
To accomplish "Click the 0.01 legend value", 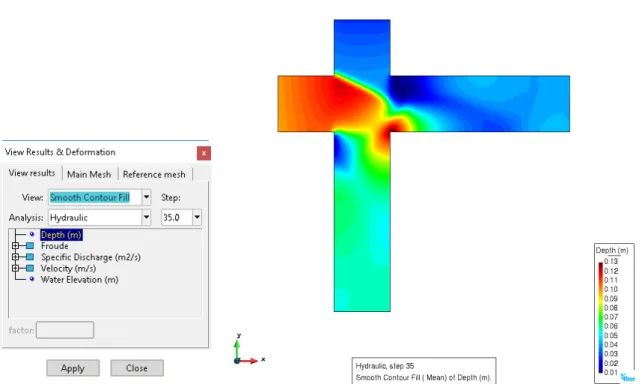I will pos(611,372).
